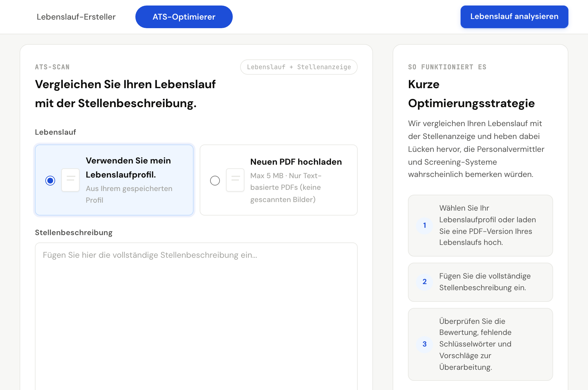Select the Neuen PDF hochladen radio button
Screen dimensions: 588x390
pos(215,181)
